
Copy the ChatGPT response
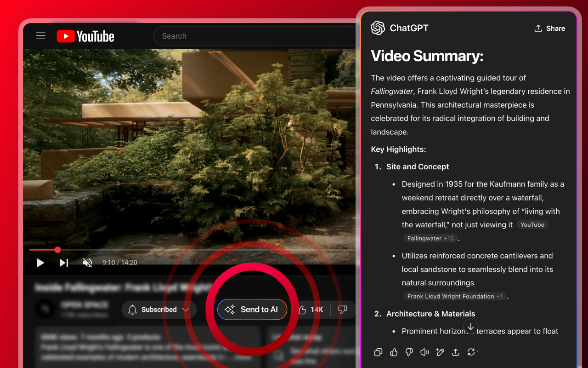coord(378,352)
